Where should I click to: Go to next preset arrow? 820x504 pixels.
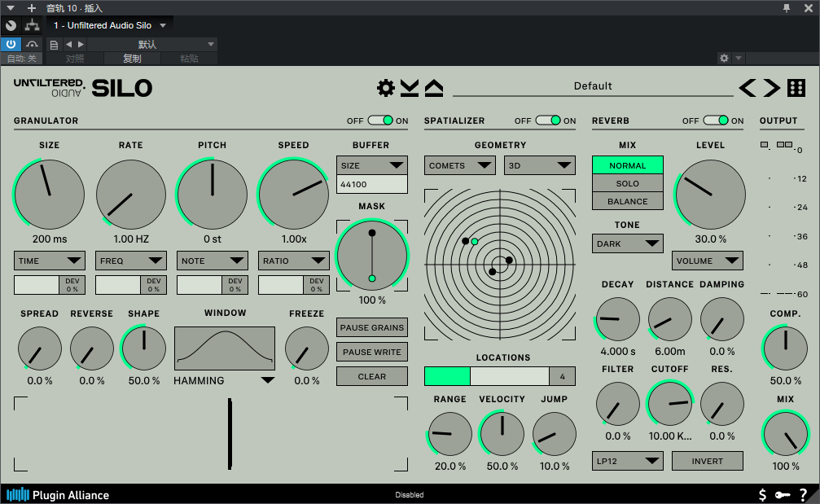click(x=771, y=88)
